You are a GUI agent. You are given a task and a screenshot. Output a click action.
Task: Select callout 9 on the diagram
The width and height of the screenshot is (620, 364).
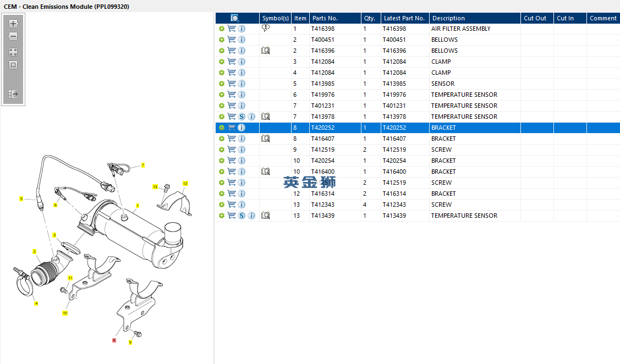point(130,342)
